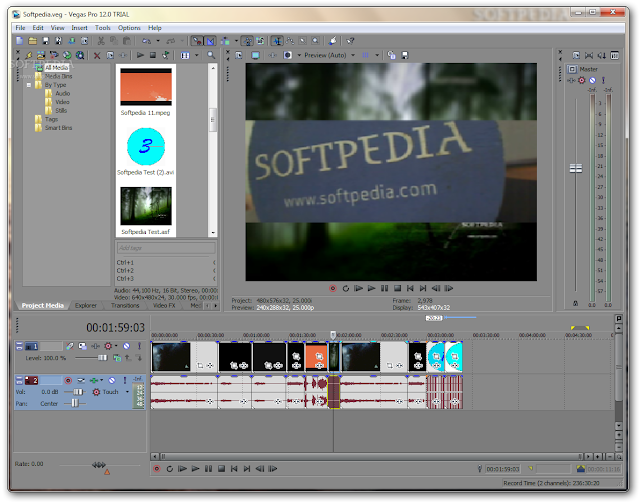Toggle Loop Playback in the timeline transport
640x503 pixels.
[169, 468]
